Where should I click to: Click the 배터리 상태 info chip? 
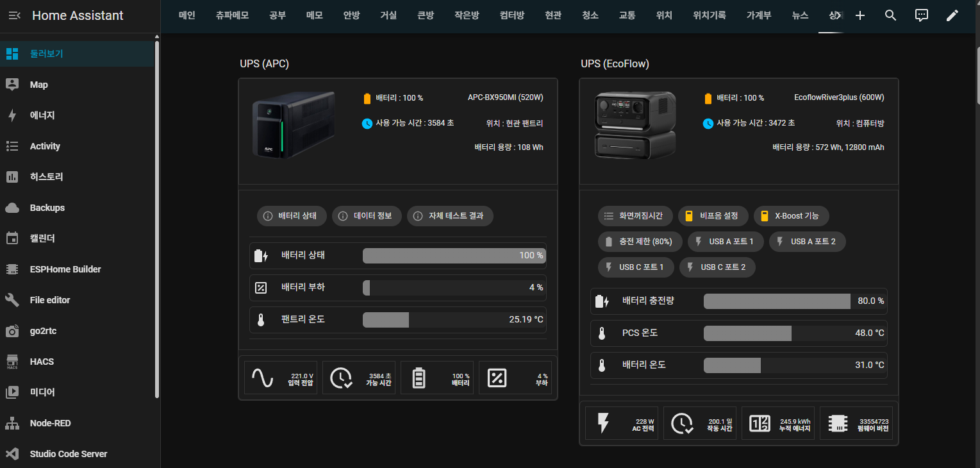292,216
